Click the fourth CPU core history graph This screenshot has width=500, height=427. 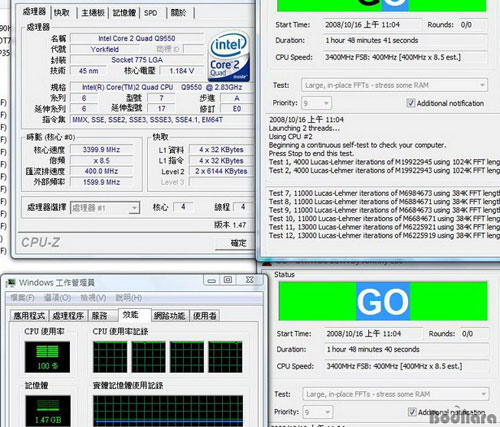coord(225,357)
